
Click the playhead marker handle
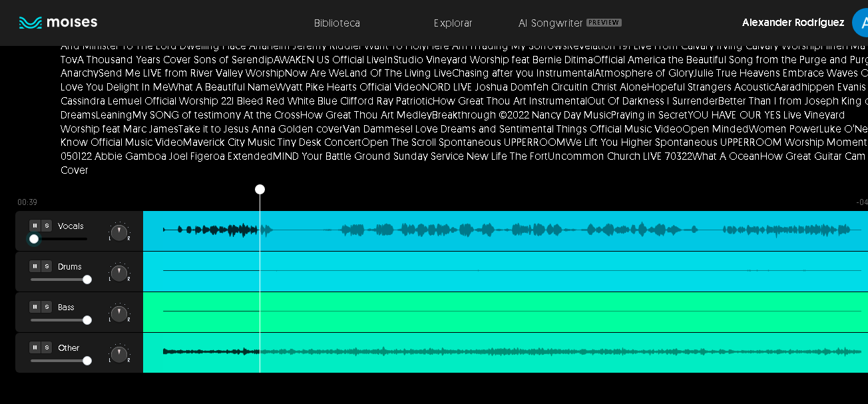tap(260, 190)
